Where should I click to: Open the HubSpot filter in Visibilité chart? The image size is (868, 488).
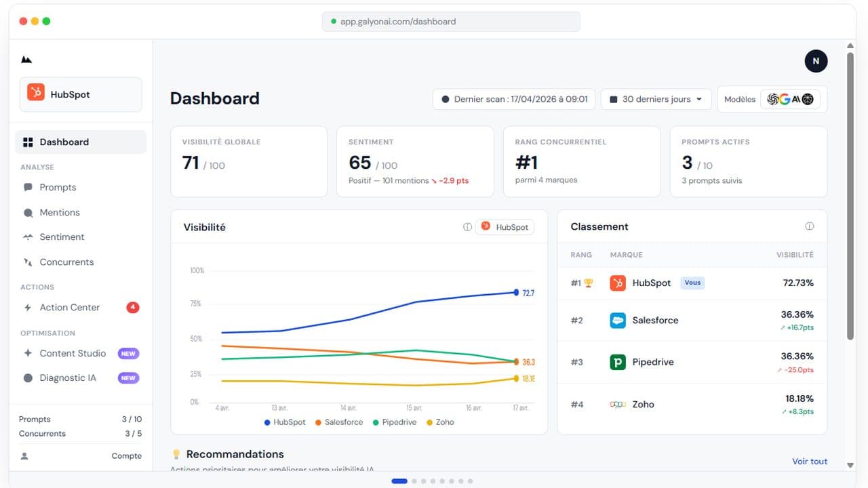tap(505, 227)
